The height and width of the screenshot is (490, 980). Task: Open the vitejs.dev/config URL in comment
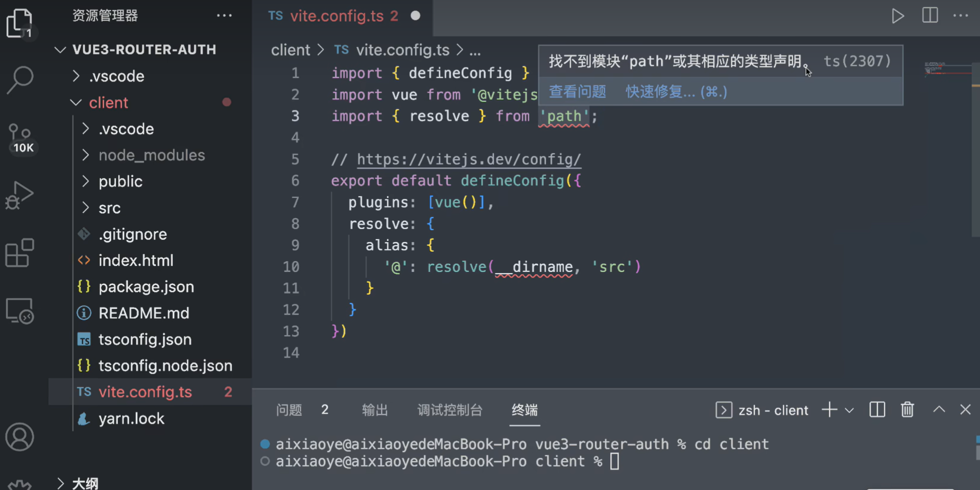469,159
